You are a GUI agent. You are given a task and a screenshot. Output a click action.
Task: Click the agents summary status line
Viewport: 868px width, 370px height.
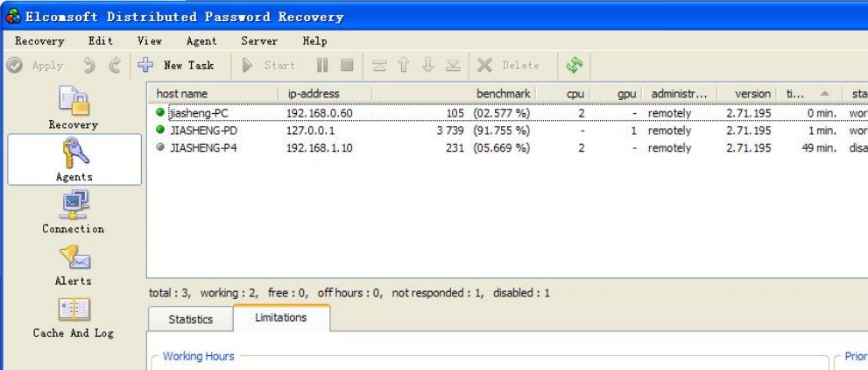click(x=349, y=293)
